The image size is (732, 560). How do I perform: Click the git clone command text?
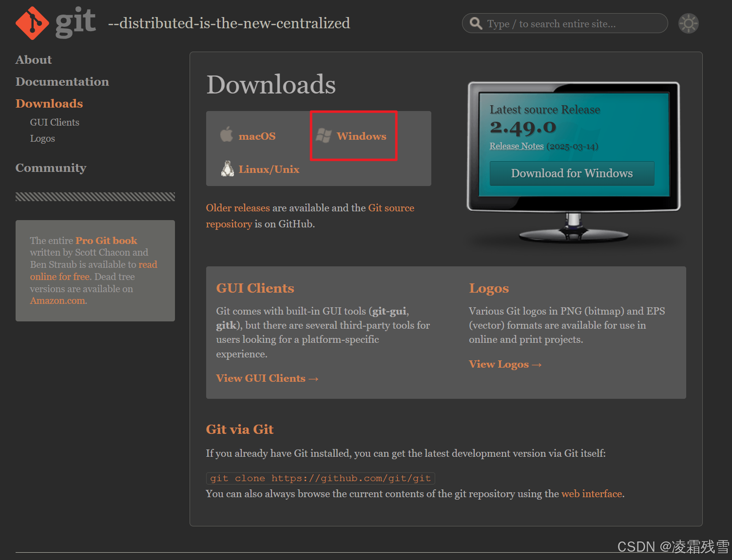pyautogui.click(x=321, y=478)
